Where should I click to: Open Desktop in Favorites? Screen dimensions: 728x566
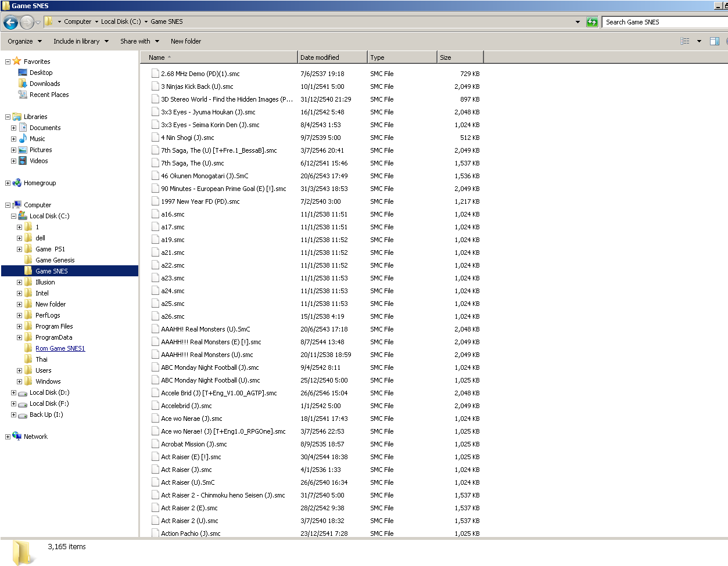[41, 73]
